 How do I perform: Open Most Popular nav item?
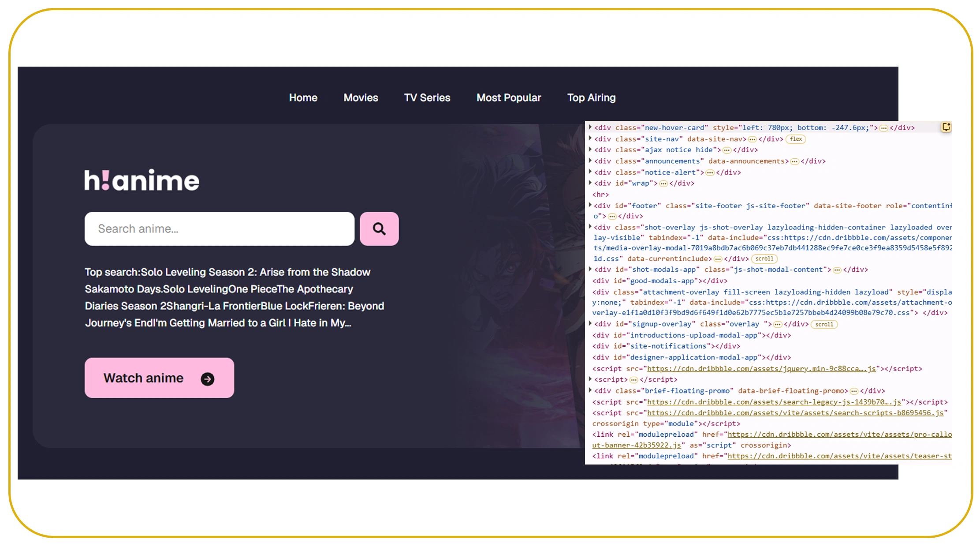tap(509, 97)
